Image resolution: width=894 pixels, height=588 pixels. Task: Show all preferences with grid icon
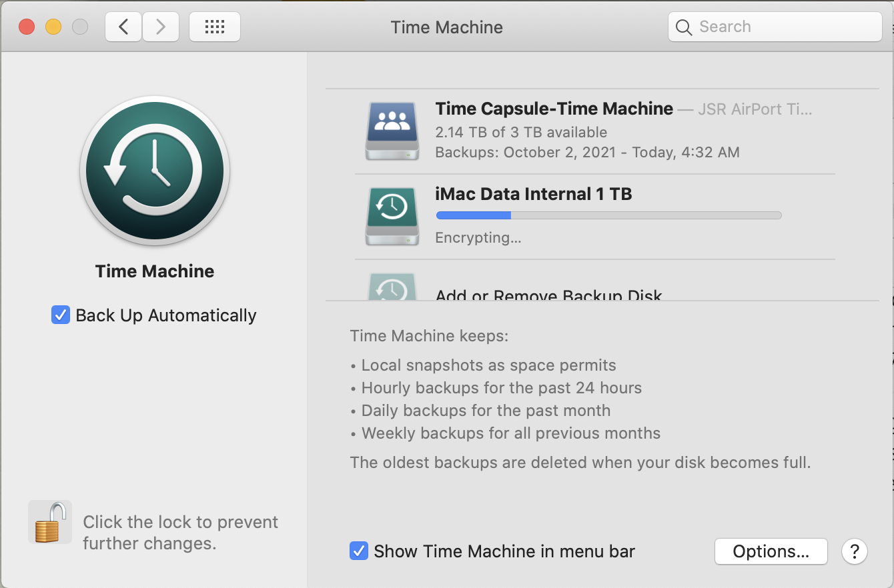coord(215,27)
